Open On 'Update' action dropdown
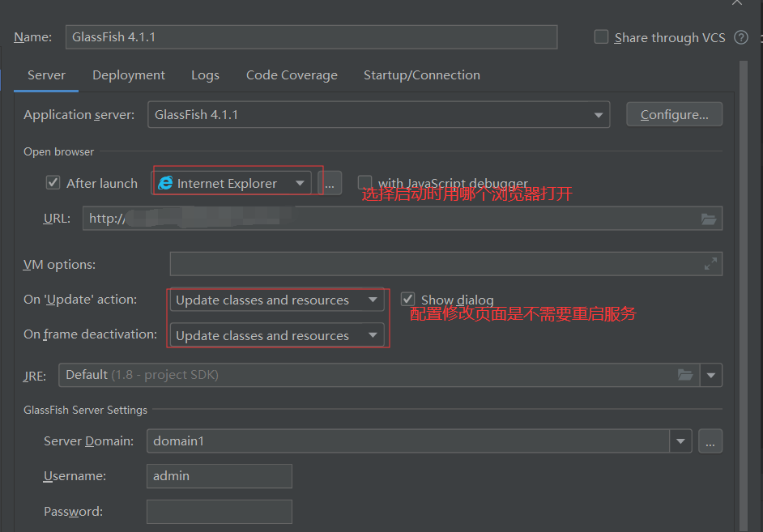 277,300
